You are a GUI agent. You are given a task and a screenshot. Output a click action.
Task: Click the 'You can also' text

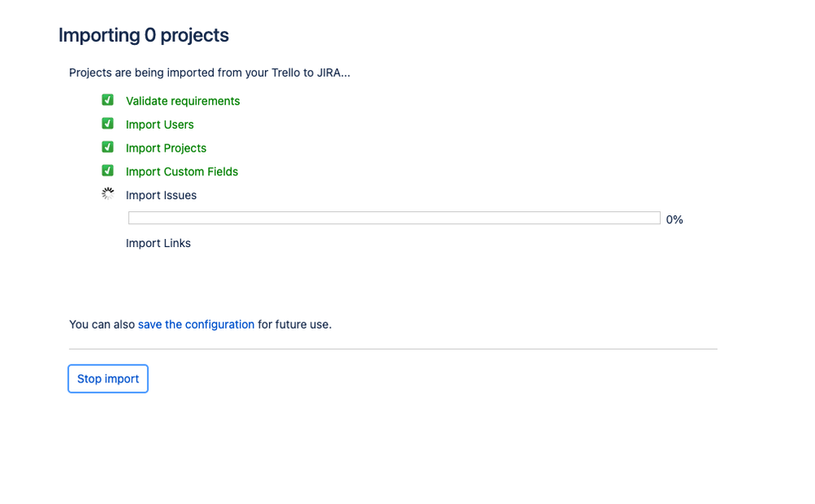point(102,325)
